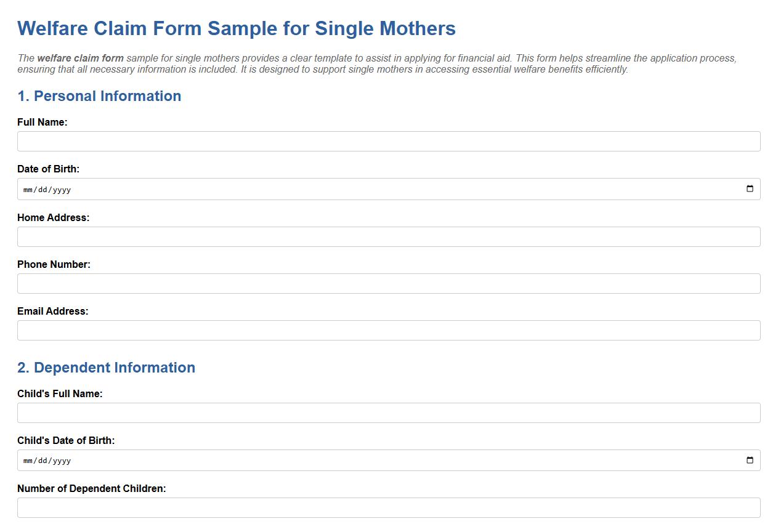
Task: Focus the Full Name input field
Action: (388, 141)
